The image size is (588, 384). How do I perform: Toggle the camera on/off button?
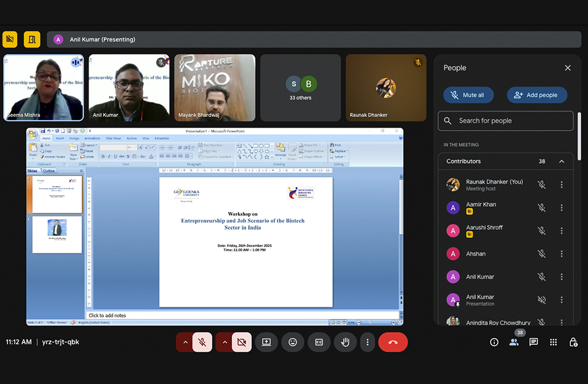(241, 342)
